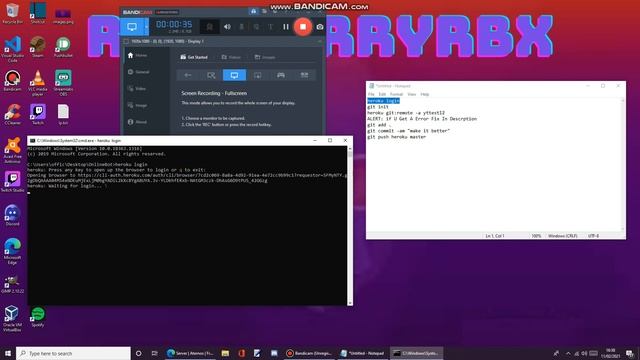The height and width of the screenshot is (360, 640).
Task: Click the Bandicam lock icon in title bar
Action: tap(253, 11)
